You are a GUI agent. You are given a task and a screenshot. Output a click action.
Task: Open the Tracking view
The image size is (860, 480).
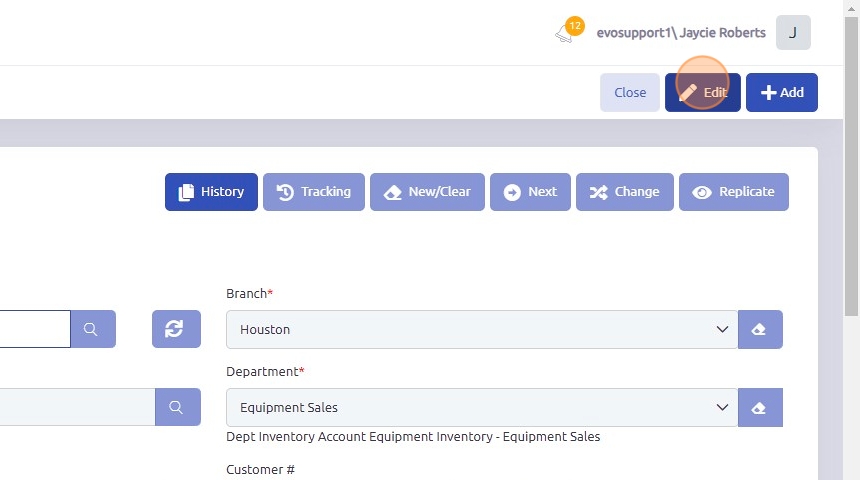point(314,192)
